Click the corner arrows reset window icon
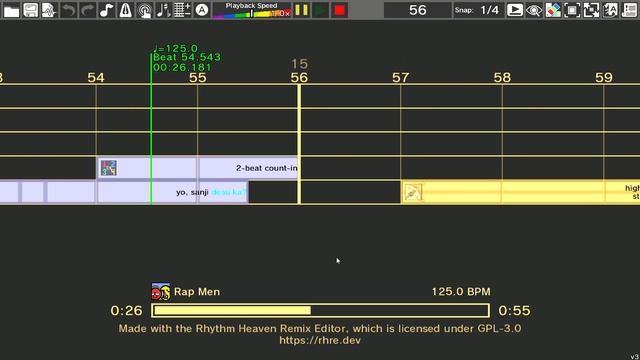 [591, 10]
